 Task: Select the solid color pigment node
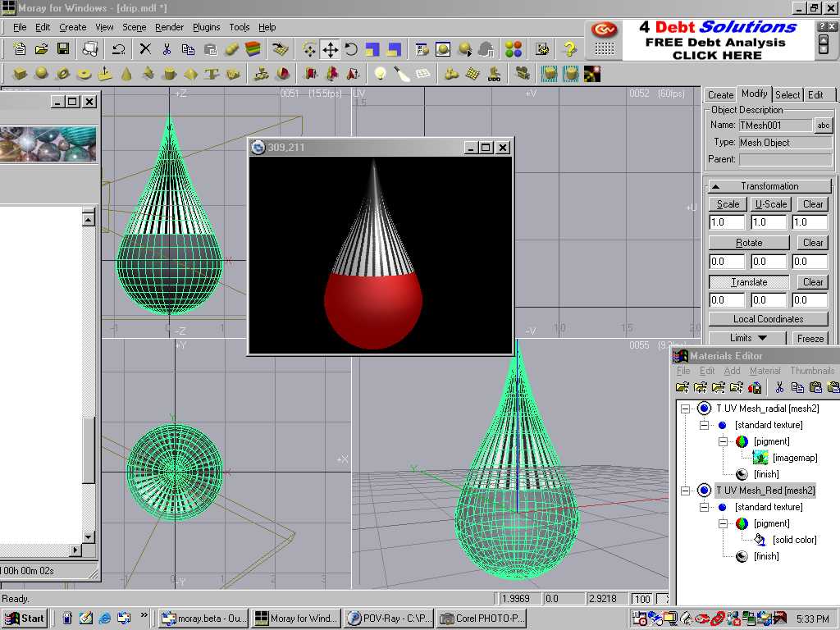click(x=794, y=540)
